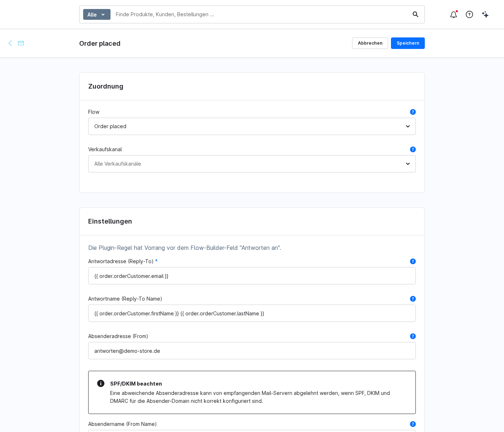
Task: Show help tooltip for Verkaufskanal field
Action: (413, 149)
